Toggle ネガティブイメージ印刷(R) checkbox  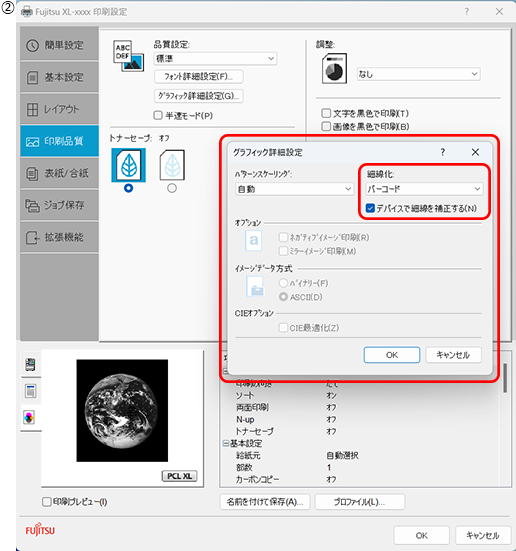(283, 237)
